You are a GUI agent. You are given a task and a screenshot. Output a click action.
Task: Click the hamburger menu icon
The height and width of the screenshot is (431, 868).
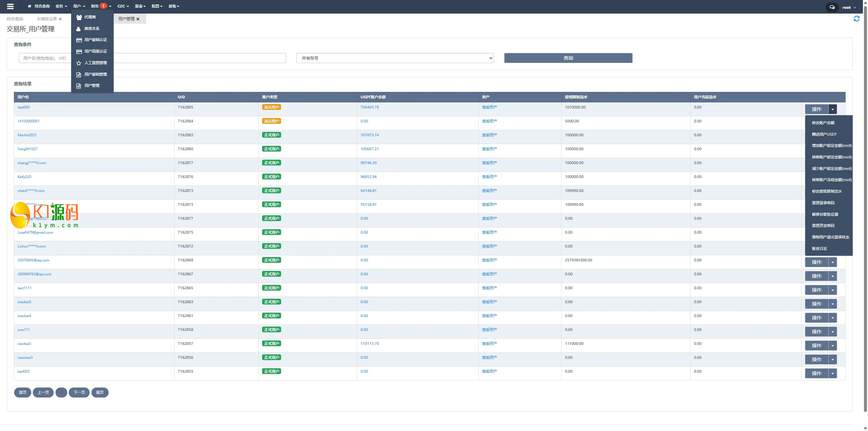click(x=10, y=6)
